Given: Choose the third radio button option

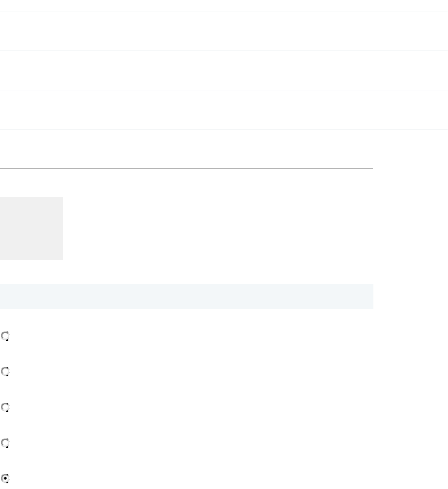Looking at the screenshot, I should [5, 407].
